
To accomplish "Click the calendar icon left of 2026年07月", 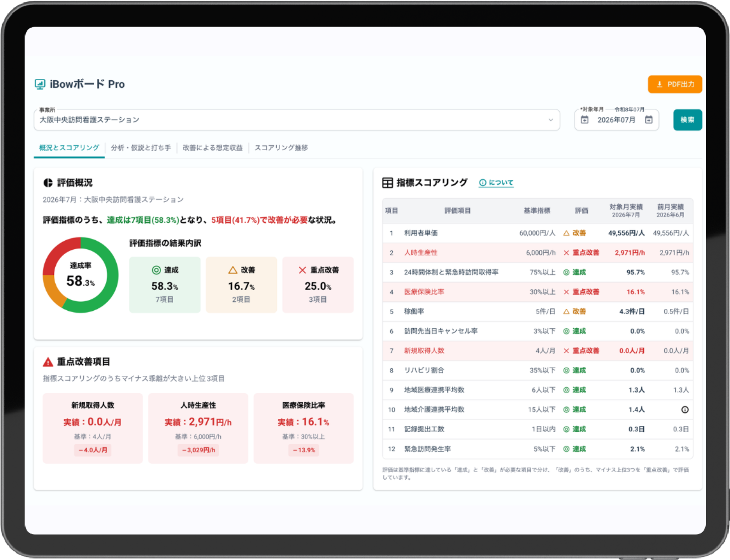I will (x=585, y=120).
